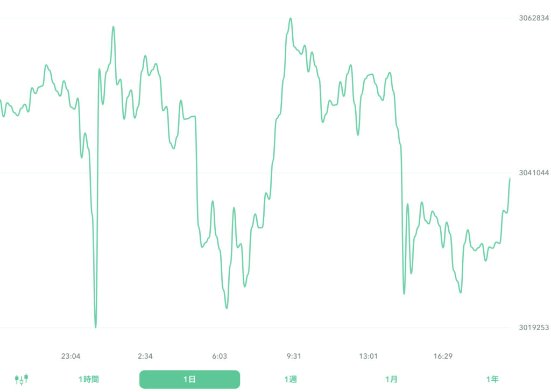The width and height of the screenshot is (551, 392).
Task: Click the rightmost end of the price line
Action: point(510,178)
